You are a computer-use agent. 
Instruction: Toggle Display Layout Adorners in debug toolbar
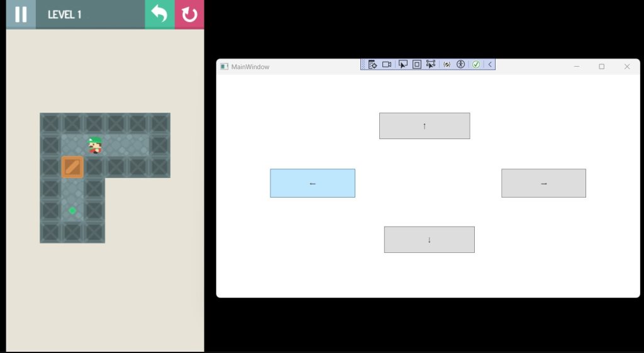point(417,65)
